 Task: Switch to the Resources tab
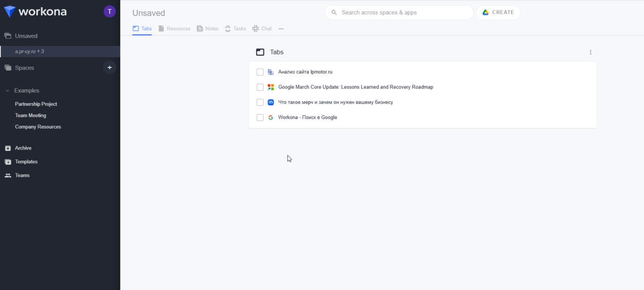(x=174, y=29)
